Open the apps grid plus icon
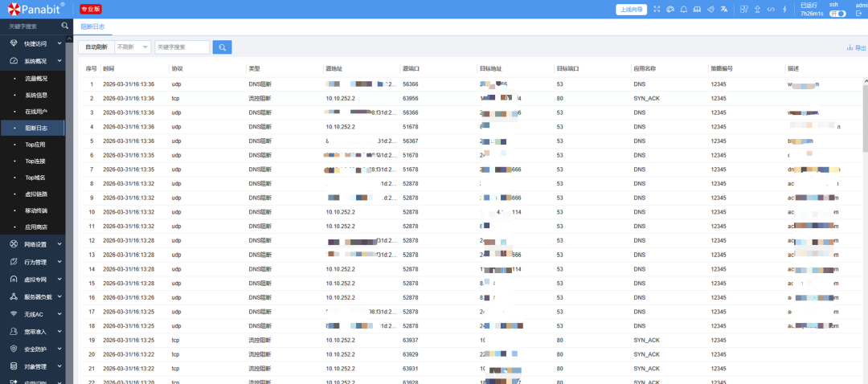Image resolution: width=868 pixels, height=384 pixels. (744, 10)
